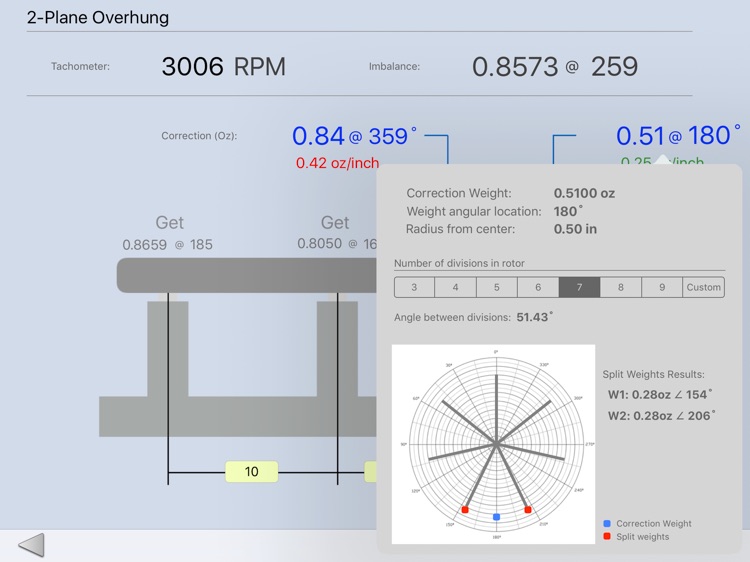Tap the blue correction weight marker on polar plot
750x562 pixels.
click(496, 517)
